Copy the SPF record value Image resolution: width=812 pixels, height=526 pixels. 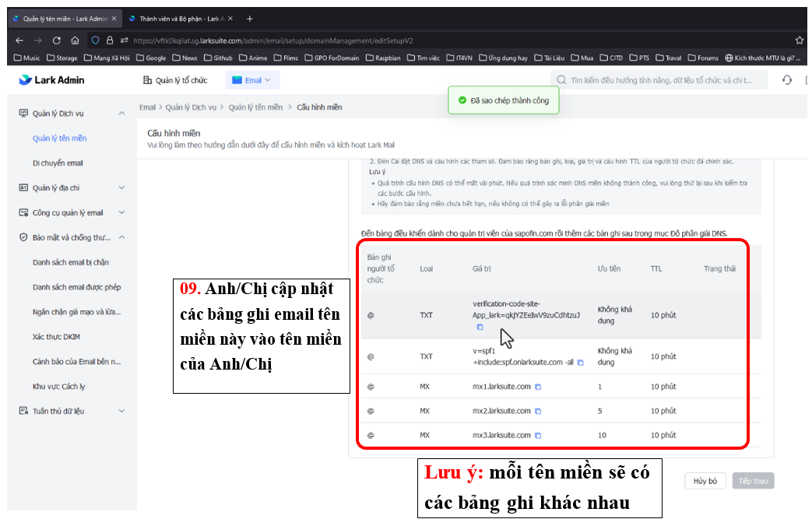(580, 363)
